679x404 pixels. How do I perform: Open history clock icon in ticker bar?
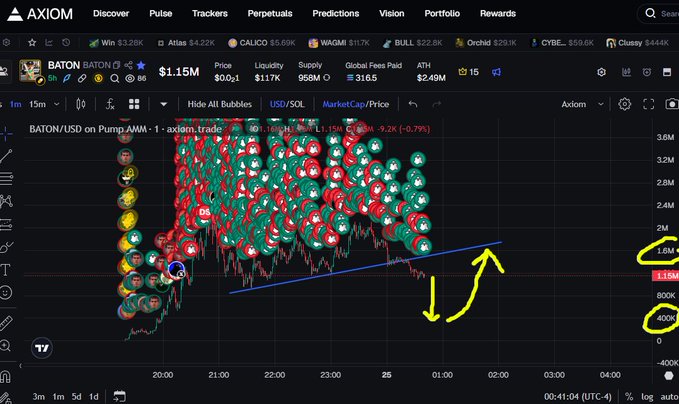(66, 42)
